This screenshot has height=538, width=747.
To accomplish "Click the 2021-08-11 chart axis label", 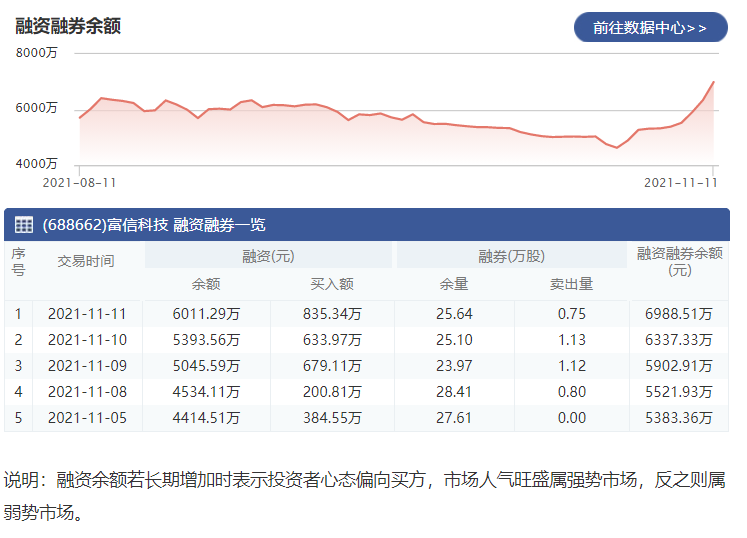I will pyautogui.click(x=79, y=183).
